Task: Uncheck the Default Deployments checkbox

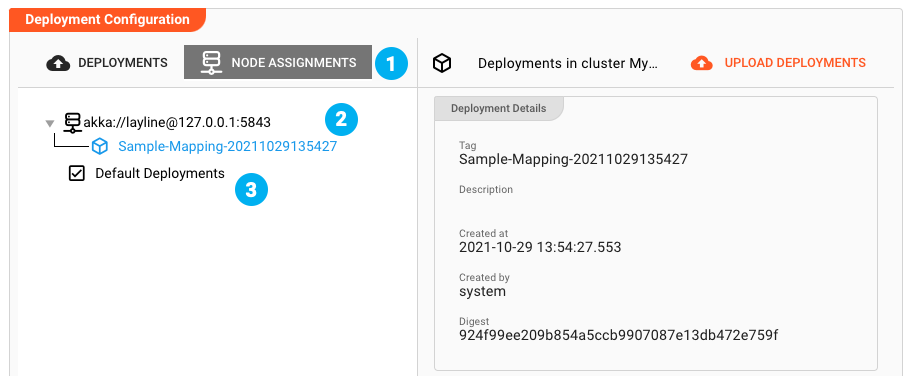Action: click(x=77, y=173)
